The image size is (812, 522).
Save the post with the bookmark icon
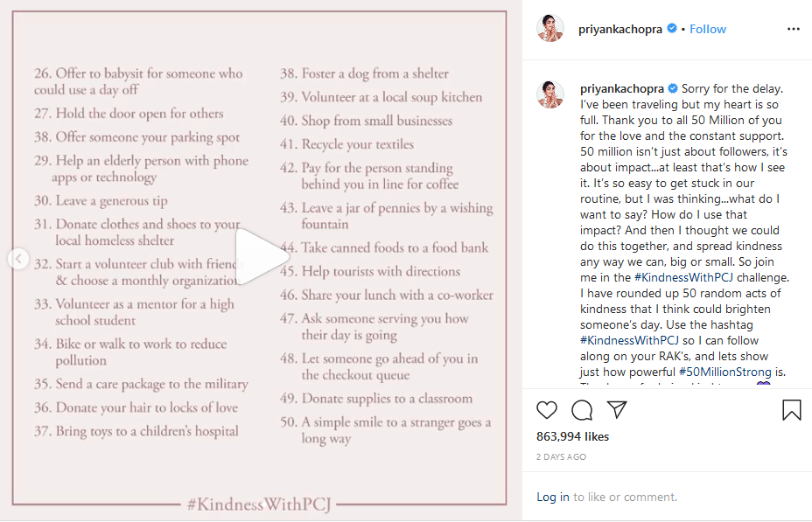pos(791,410)
